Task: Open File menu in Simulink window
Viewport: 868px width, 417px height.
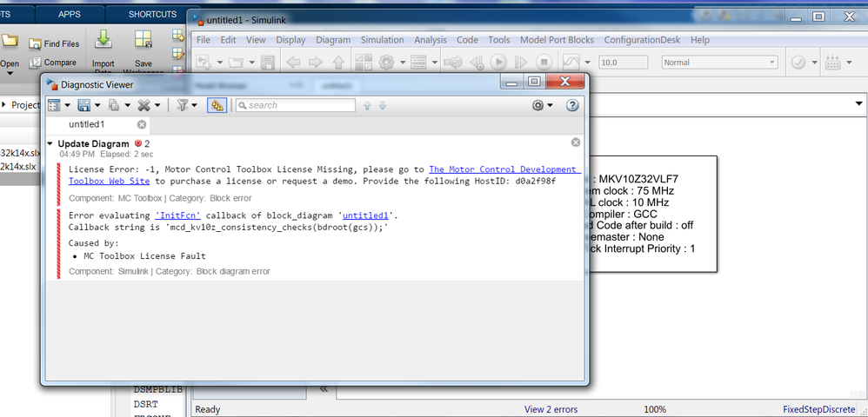Action: pyautogui.click(x=204, y=40)
